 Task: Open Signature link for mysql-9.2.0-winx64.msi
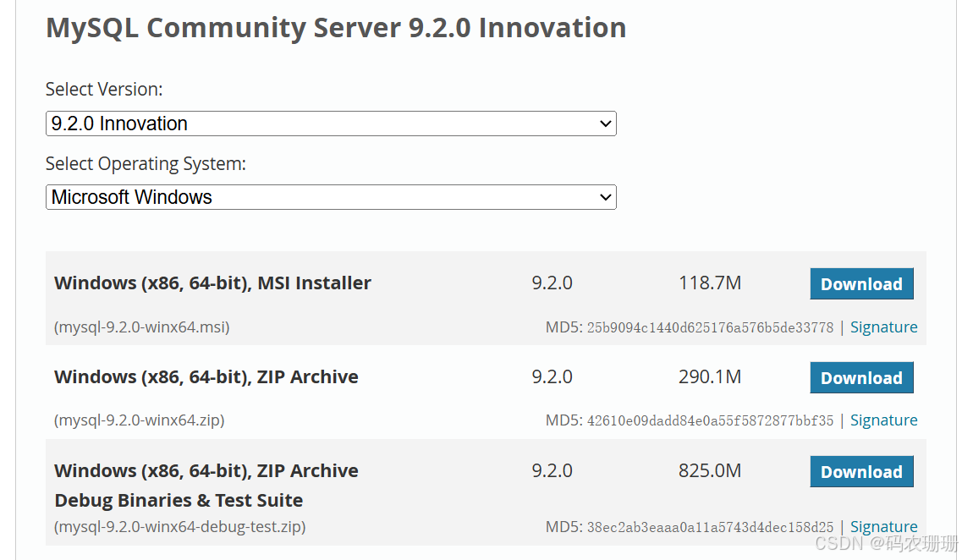(x=883, y=327)
